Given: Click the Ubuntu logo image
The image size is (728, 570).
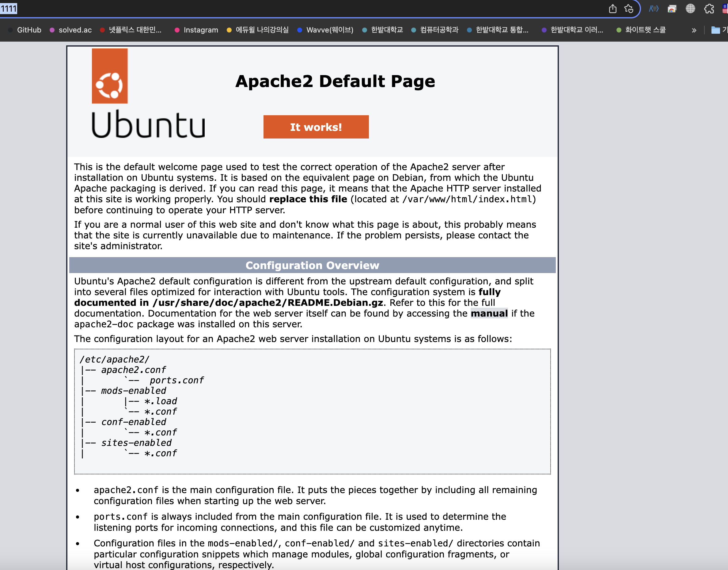Looking at the screenshot, I should click(x=148, y=93).
